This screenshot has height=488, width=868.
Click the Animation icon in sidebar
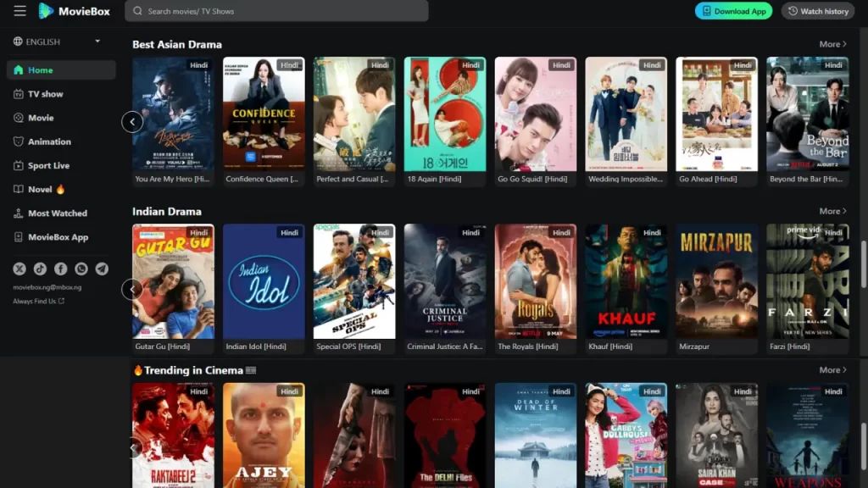click(x=19, y=141)
